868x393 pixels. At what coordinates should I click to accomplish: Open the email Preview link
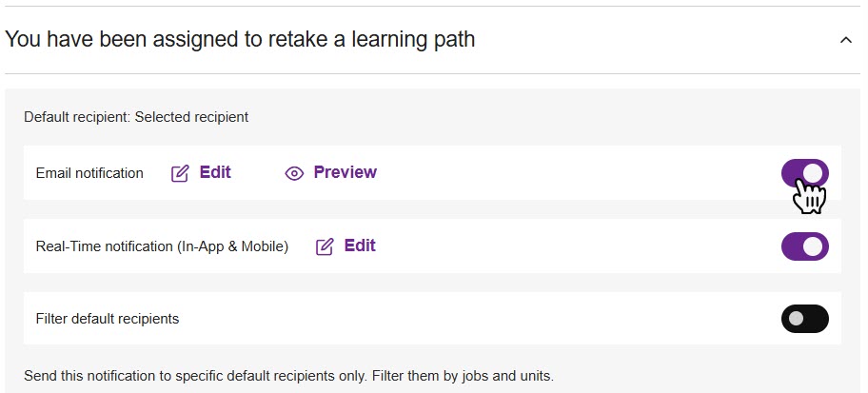pos(345,172)
